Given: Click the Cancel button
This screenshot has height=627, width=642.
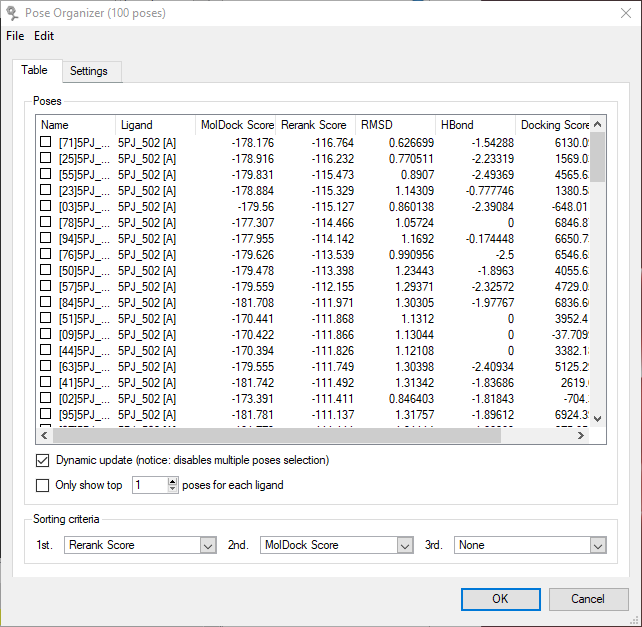Looking at the screenshot, I should pyautogui.click(x=588, y=599).
